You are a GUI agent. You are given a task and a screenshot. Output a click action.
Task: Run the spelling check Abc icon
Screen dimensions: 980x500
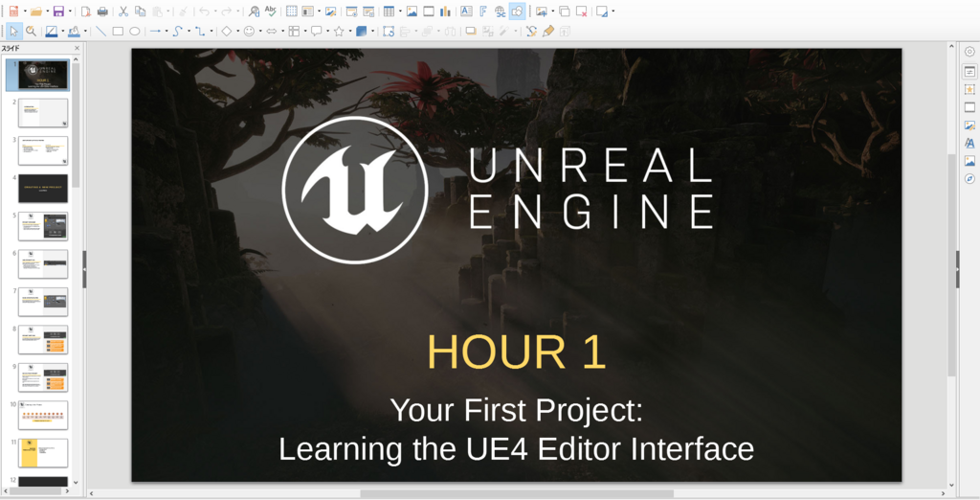[x=271, y=11]
